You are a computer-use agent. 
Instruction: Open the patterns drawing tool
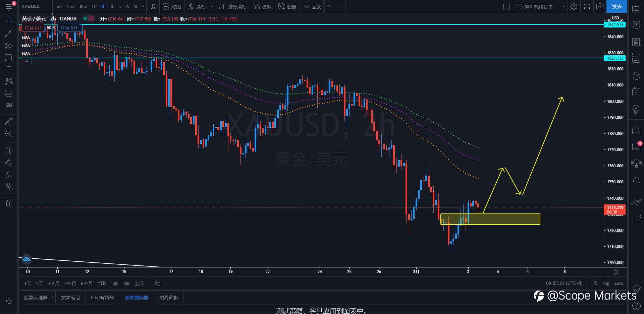point(9,81)
